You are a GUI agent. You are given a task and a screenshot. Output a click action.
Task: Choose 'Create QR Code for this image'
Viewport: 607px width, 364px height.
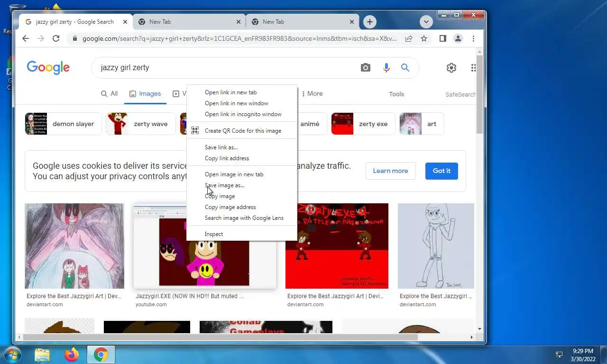click(242, 131)
